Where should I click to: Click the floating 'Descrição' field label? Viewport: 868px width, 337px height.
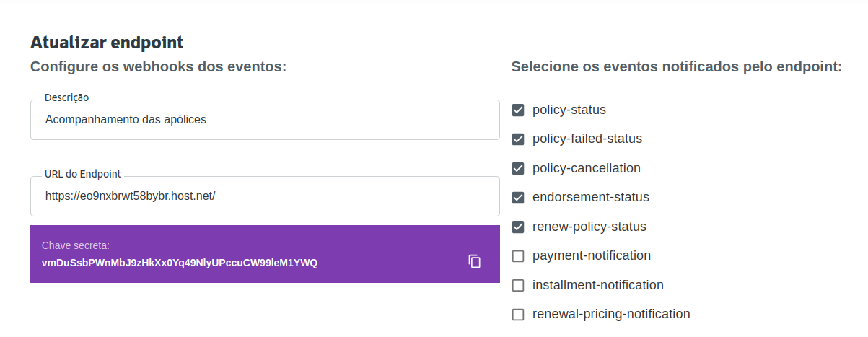[x=66, y=97]
